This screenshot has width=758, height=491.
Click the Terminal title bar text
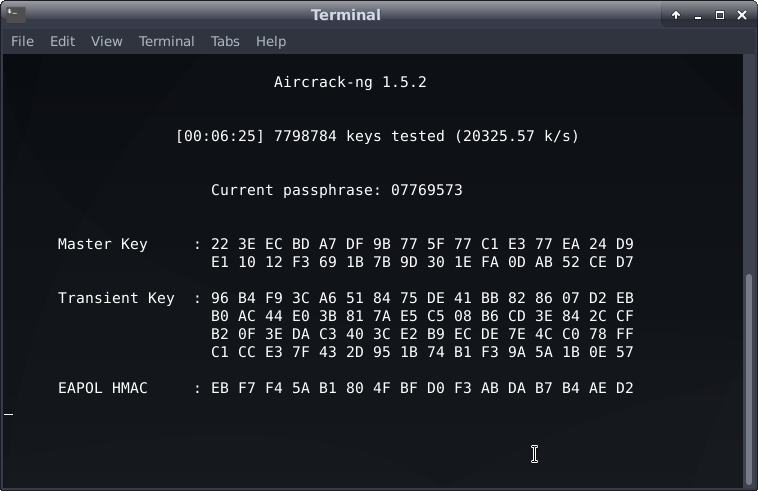pos(346,14)
